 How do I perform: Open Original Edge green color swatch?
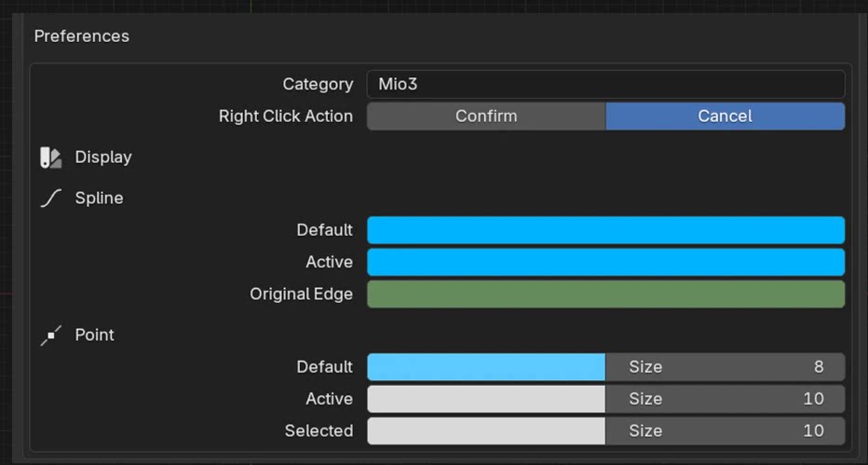coord(605,294)
